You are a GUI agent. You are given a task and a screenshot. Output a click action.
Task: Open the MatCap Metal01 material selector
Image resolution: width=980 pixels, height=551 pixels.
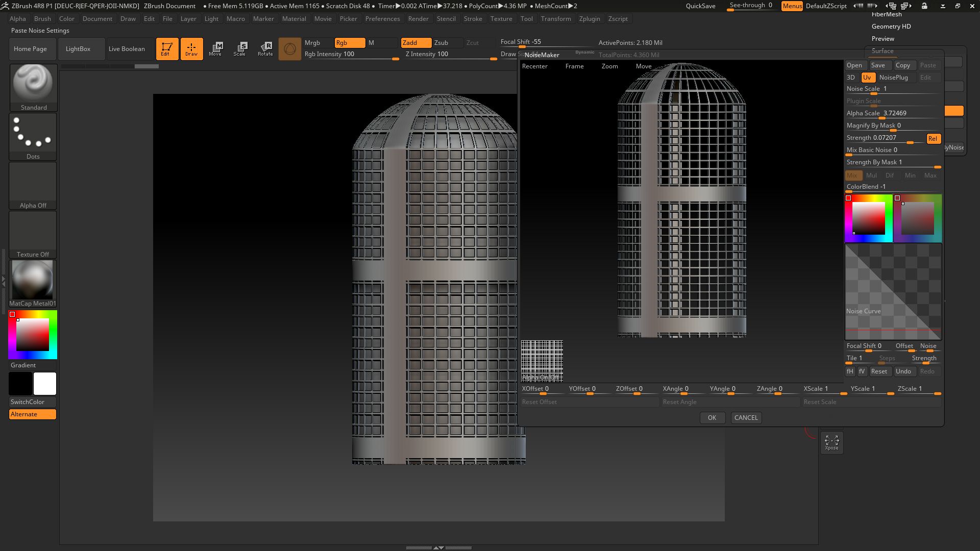coord(33,283)
